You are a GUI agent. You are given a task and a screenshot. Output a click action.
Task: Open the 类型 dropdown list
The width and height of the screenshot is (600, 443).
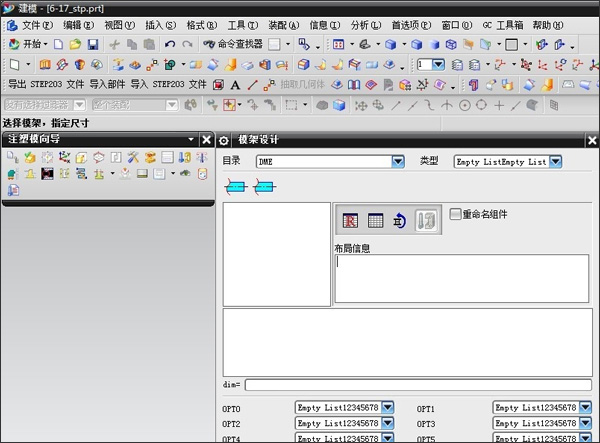(x=556, y=161)
